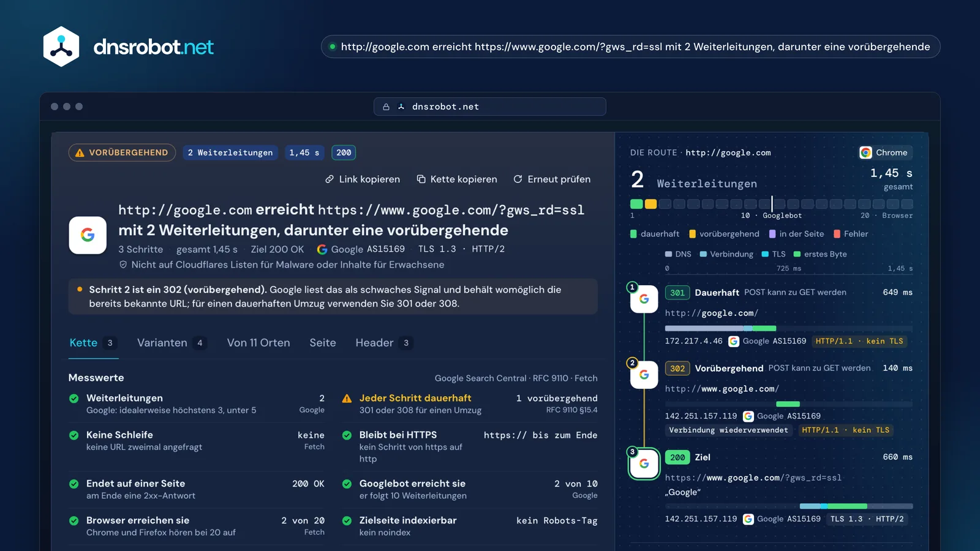Click the large Google favicon beside the headline
Screen dimensions: 980x551
[88, 235]
